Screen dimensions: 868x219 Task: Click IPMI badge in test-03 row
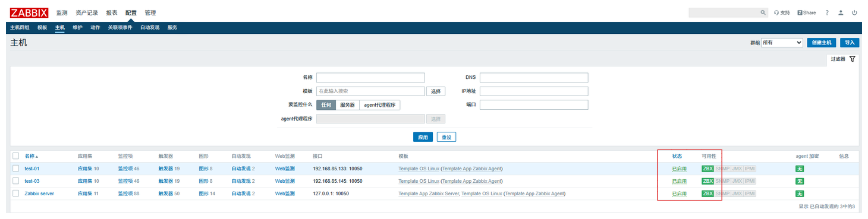(750, 181)
